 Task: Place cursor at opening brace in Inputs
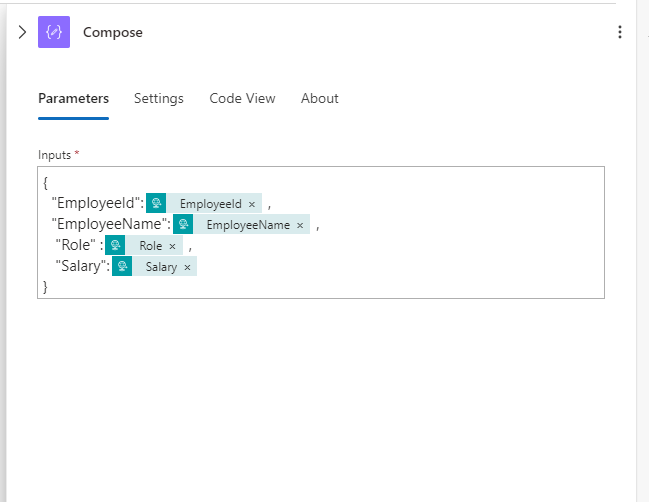(x=46, y=183)
